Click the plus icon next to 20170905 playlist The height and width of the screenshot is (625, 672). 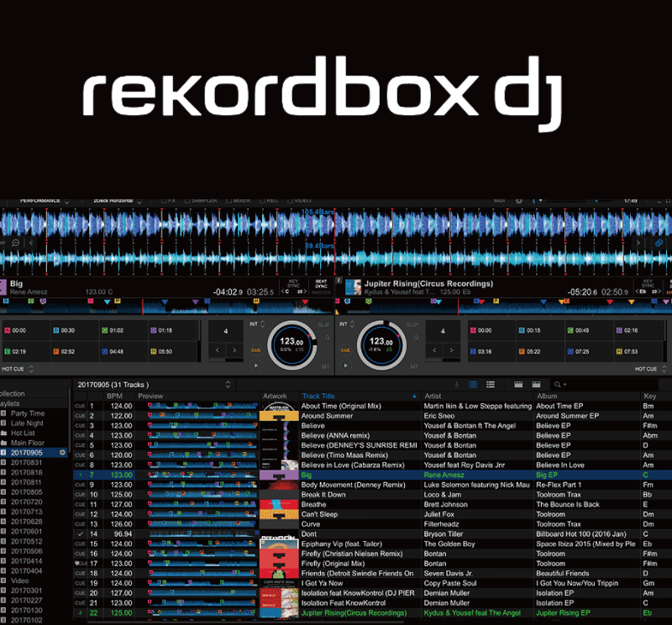pyautogui.click(x=62, y=453)
